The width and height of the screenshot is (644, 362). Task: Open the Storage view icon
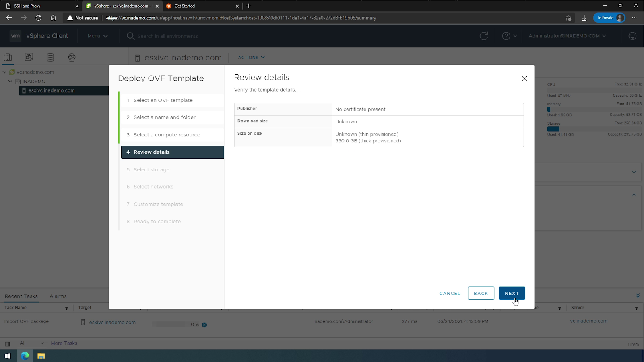50,57
